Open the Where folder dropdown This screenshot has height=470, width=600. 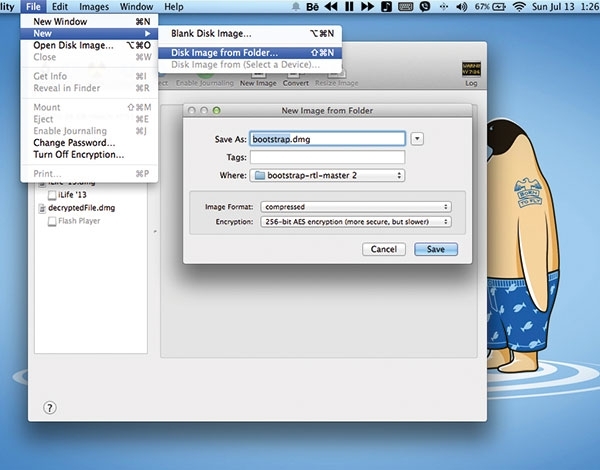(327, 176)
